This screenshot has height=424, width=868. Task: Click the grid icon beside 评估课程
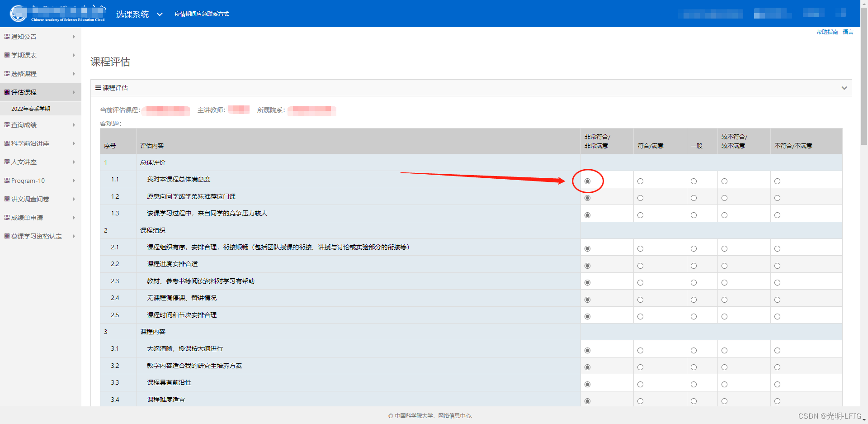click(x=7, y=92)
